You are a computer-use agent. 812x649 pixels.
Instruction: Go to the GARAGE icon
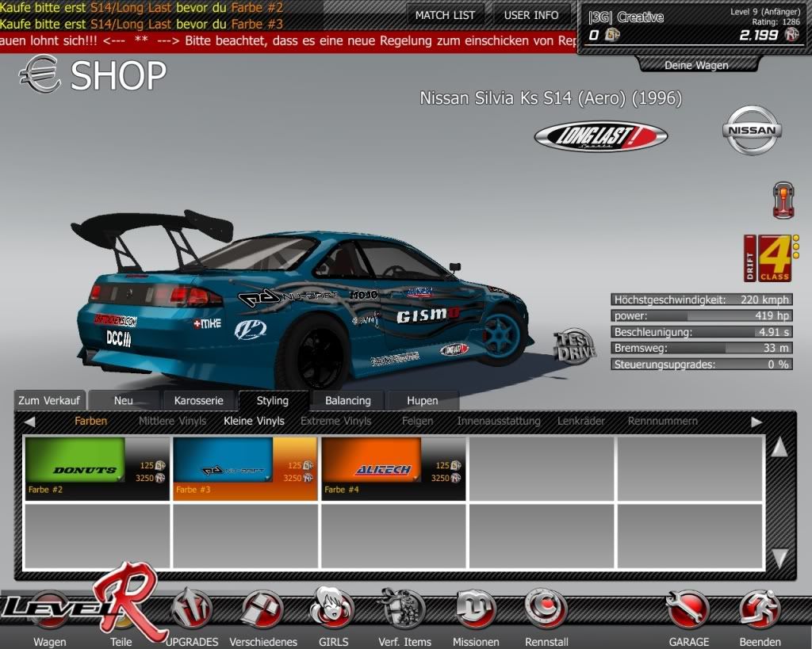[x=688, y=610]
